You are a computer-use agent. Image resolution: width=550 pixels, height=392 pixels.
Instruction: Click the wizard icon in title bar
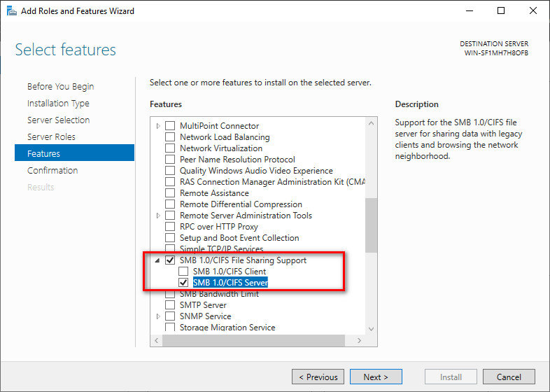[12, 11]
